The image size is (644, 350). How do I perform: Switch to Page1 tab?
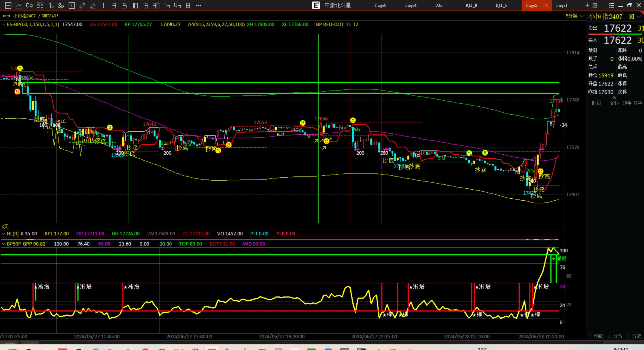tap(562, 5)
